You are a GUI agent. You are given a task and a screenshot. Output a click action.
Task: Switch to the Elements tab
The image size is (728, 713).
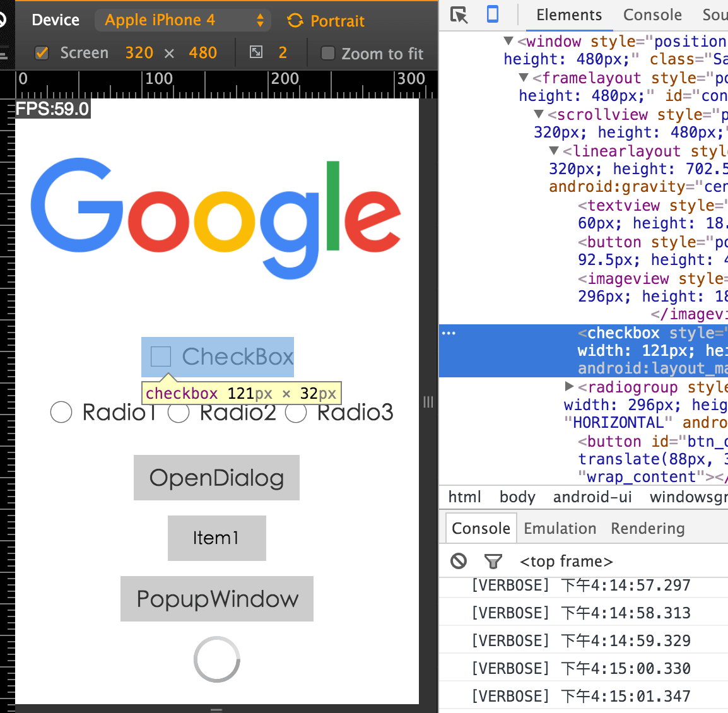569,15
